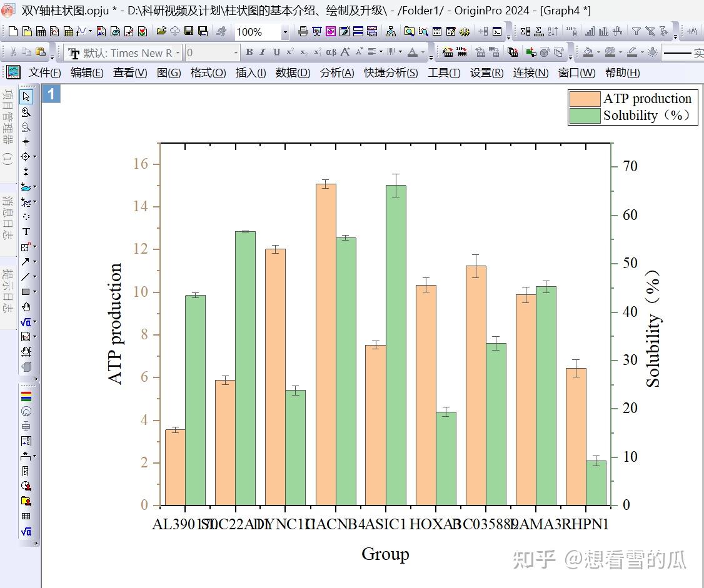Screen dimensions: 704x588
Task: Click the RHPN1 tick label on X axis
Action: tap(585, 524)
